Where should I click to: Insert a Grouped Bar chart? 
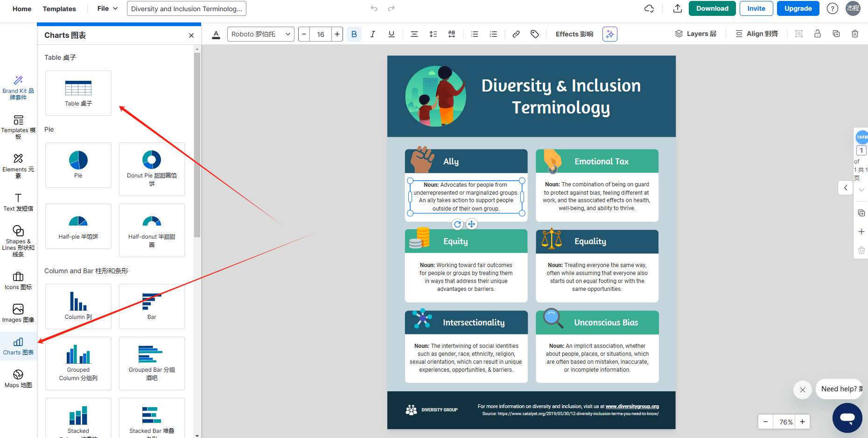(x=152, y=363)
